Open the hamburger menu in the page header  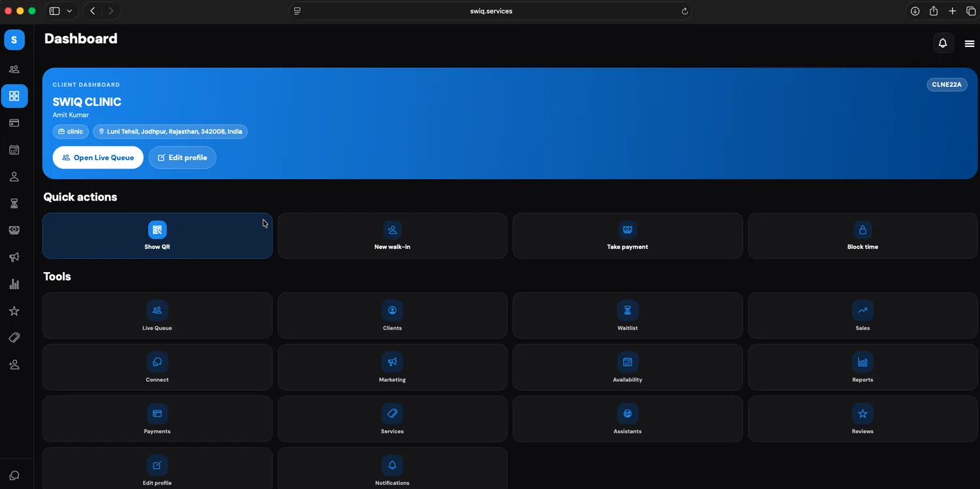click(x=970, y=44)
